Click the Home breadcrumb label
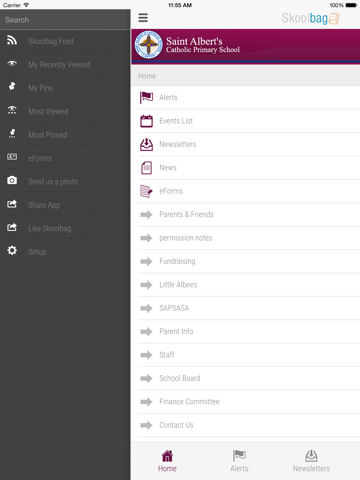Screen dimensions: 360x480 [x=147, y=76]
